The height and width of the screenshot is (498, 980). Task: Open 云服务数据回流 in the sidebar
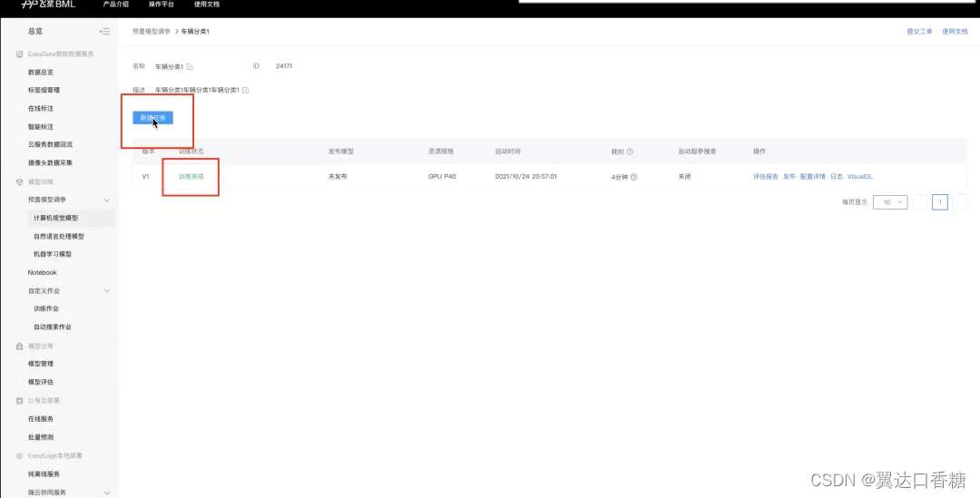50,144
